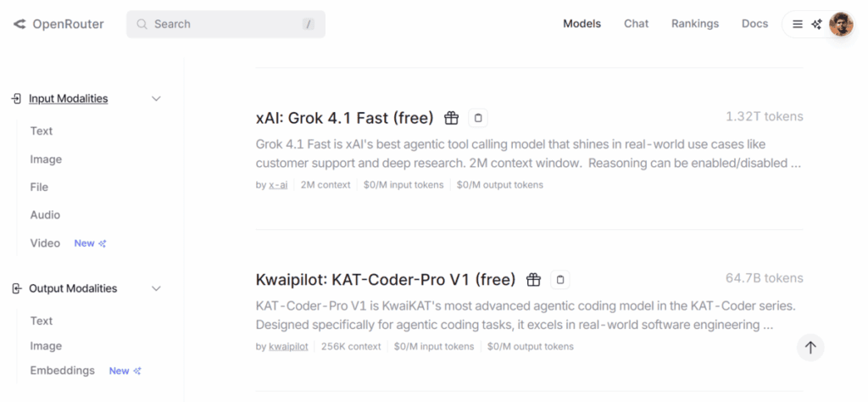Open the xAI: Grok 4.1 Fast (free) model
Image resolution: width=868 pixels, height=402 pixels.
[x=344, y=118]
